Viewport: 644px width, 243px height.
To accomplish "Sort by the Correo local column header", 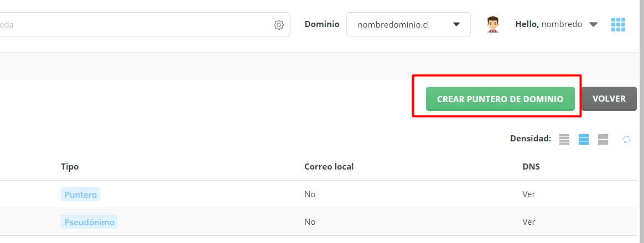I will (329, 167).
